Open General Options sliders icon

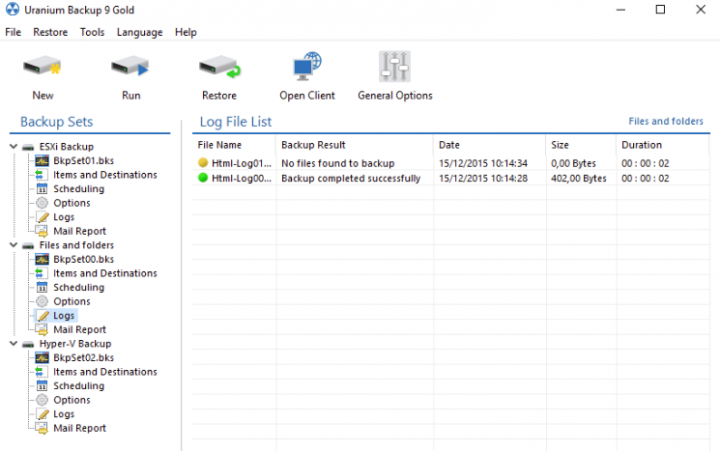(x=394, y=66)
